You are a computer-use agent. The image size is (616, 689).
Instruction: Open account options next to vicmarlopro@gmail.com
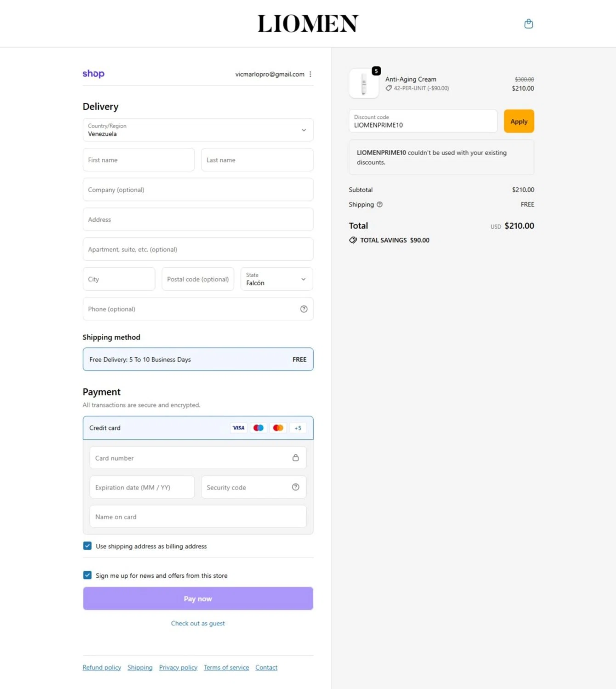[311, 74]
